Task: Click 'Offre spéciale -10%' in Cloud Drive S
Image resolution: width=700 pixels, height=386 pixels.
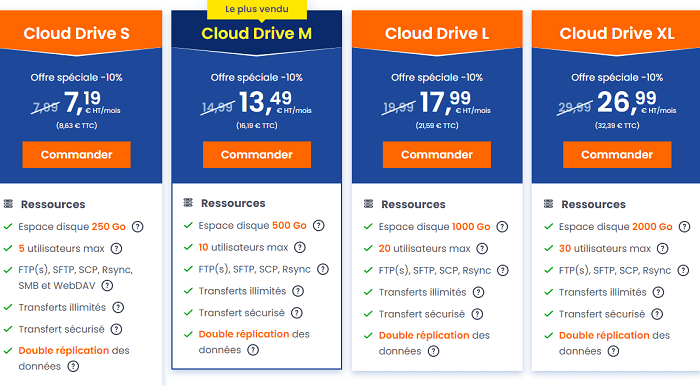Action: coord(76,77)
